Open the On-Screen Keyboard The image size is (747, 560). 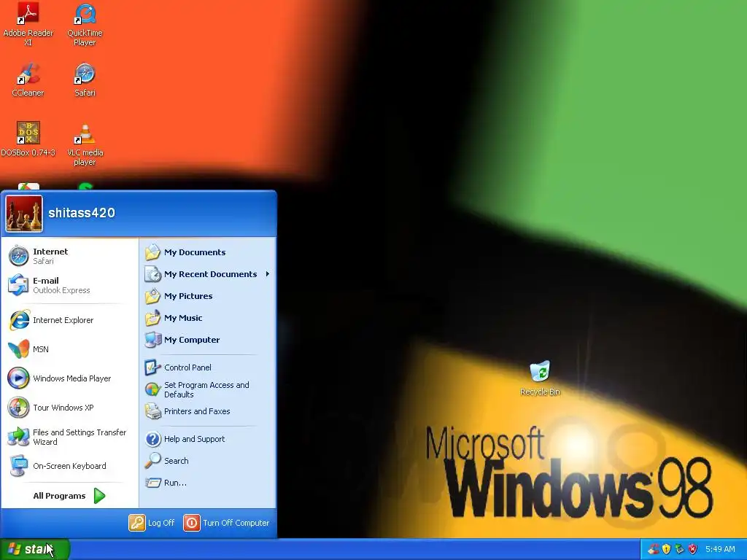(69, 466)
